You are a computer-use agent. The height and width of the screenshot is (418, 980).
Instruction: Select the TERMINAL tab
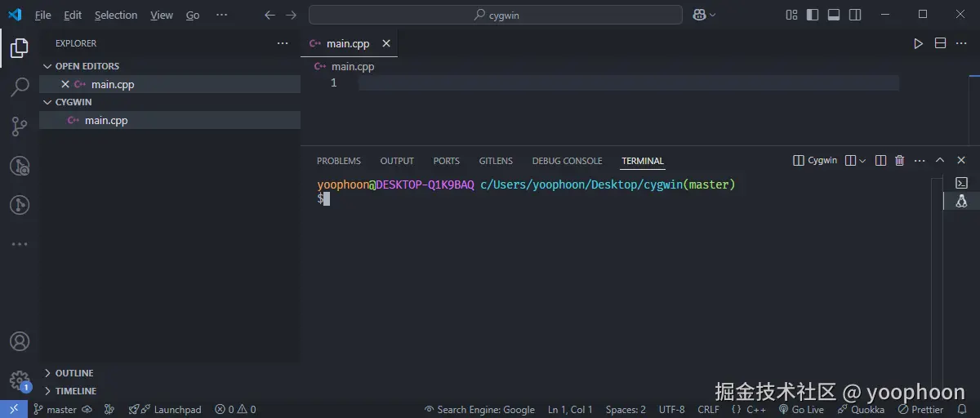click(643, 161)
